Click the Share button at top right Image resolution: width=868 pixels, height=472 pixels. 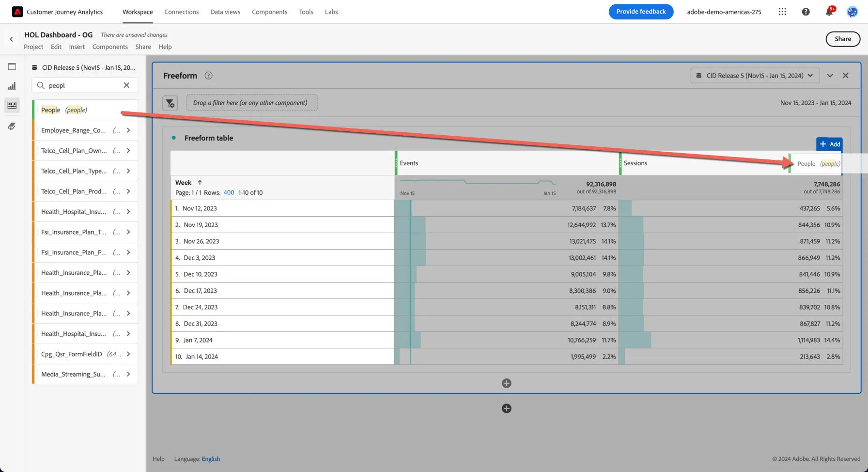point(843,39)
